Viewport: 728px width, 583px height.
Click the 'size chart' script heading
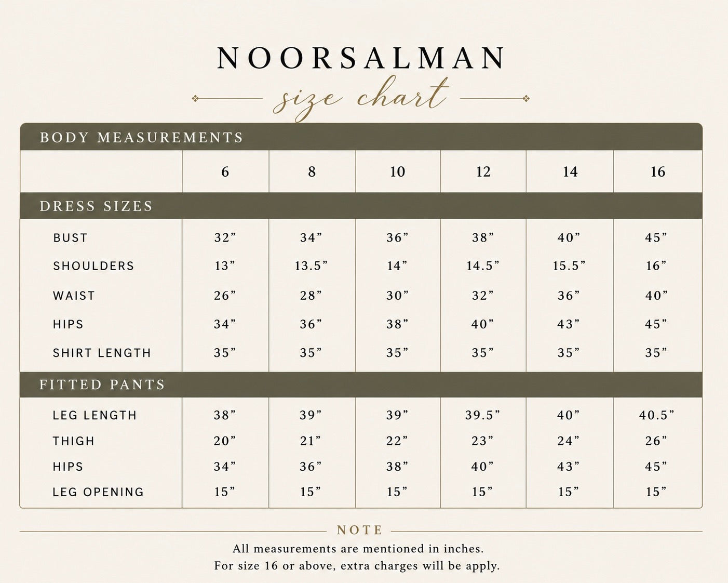(x=361, y=98)
